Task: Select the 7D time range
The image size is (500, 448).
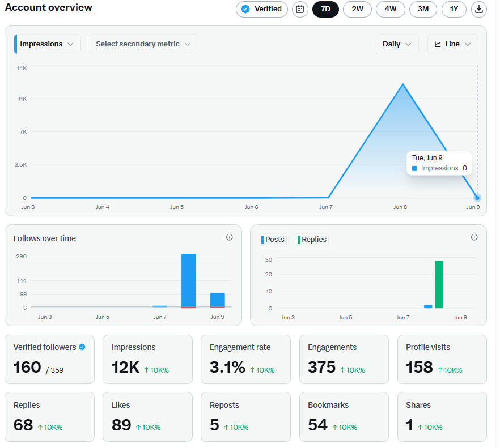Action: [325, 9]
